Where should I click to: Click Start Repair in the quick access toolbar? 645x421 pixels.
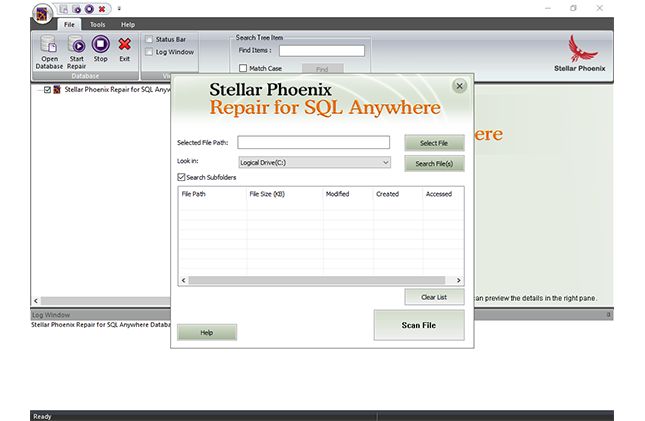point(77,9)
